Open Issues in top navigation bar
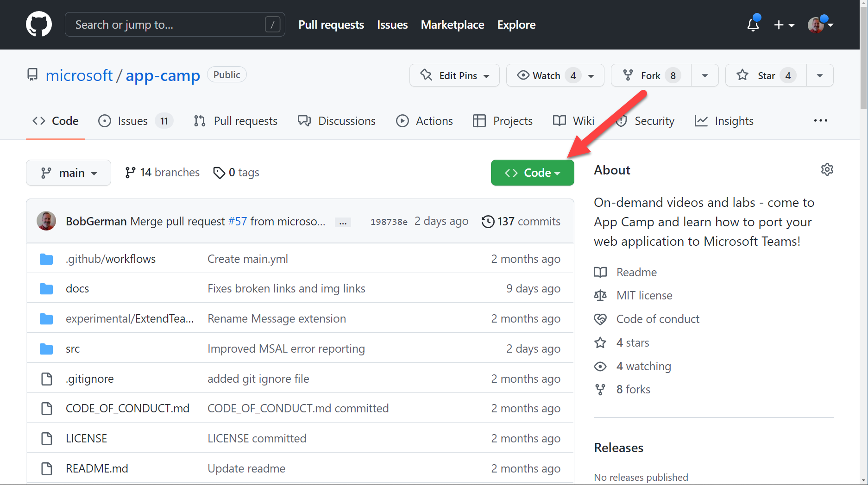The width and height of the screenshot is (868, 485). coord(392,25)
